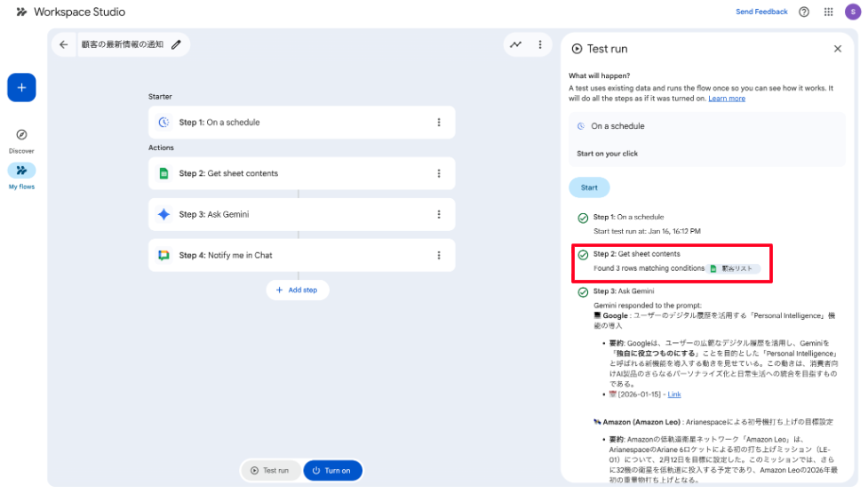
Task: Open the Discover compass icon
Action: (21, 135)
